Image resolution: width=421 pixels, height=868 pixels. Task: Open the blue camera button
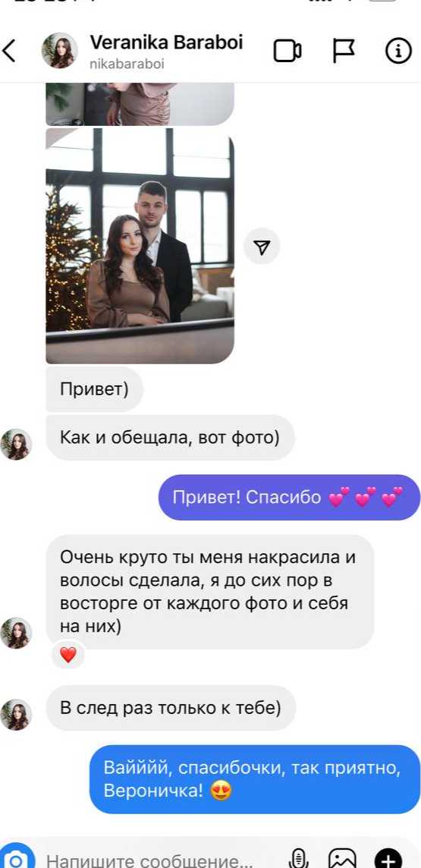pyautogui.click(x=17, y=857)
